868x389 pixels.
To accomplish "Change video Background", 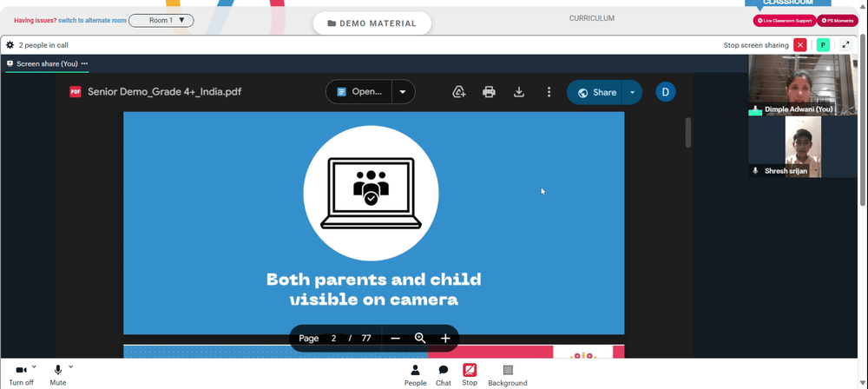I will click(508, 375).
